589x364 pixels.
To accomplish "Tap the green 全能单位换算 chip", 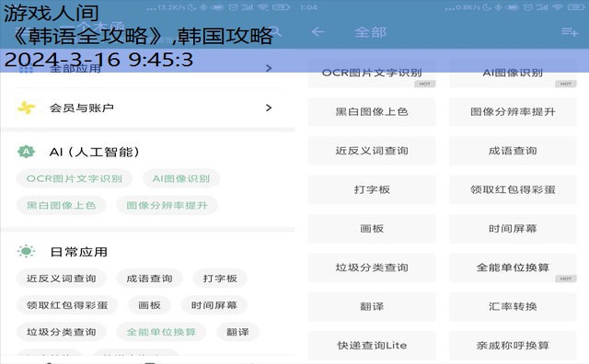I will point(161,332).
